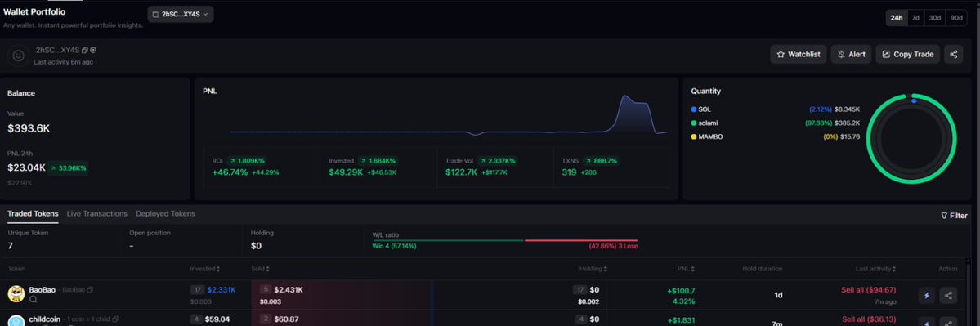This screenshot has height=326, width=980.
Task: Select the 24h time range
Action: coord(897,18)
